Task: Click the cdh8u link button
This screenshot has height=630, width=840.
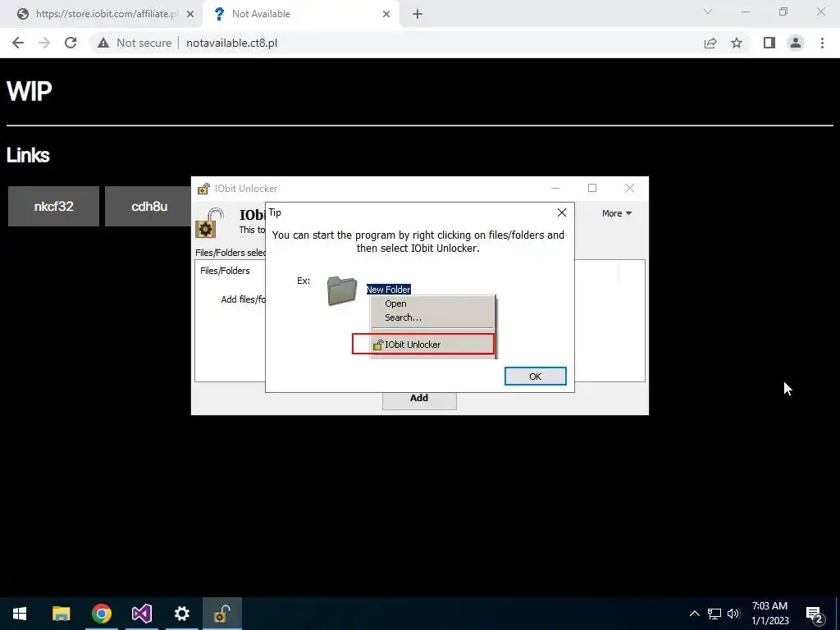Action: click(x=148, y=206)
